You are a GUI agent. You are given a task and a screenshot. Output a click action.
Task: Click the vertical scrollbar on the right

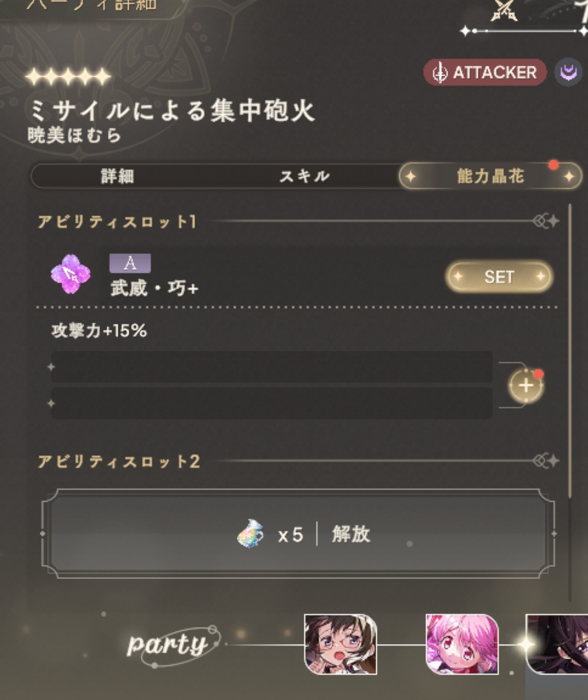[570, 351]
